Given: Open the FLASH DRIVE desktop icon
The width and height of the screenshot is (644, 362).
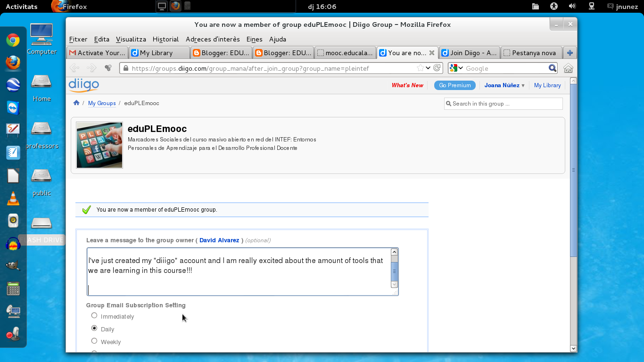Looking at the screenshot, I should (x=41, y=230).
